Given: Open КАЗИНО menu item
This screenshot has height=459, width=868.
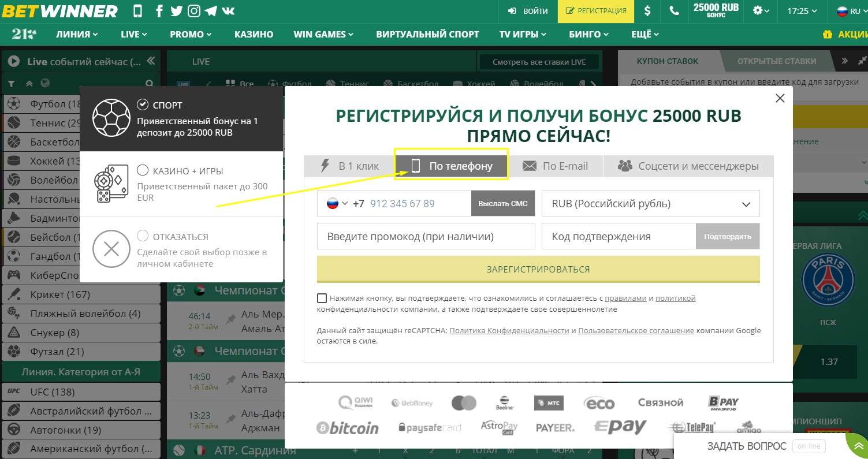Looking at the screenshot, I should pyautogui.click(x=254, y=34).
